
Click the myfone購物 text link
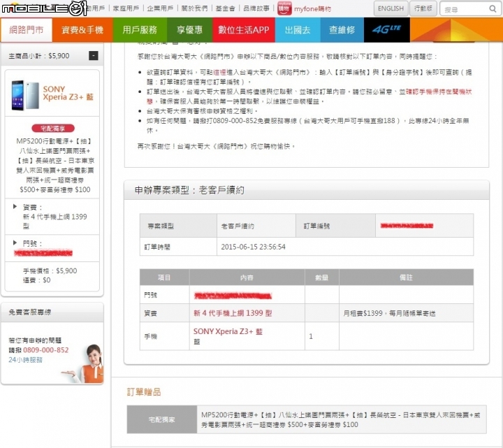tap(312, 9)
